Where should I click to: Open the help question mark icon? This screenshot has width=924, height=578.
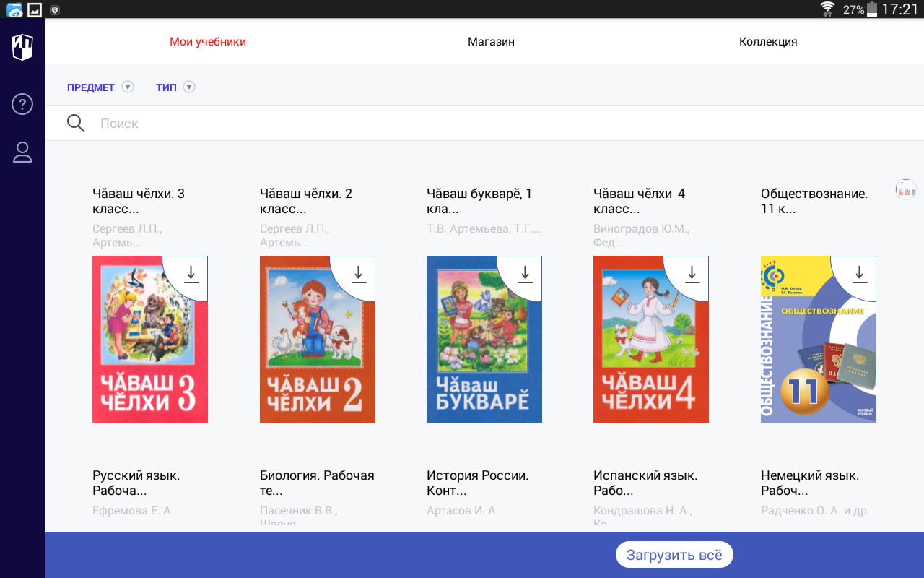coord(22,104)
